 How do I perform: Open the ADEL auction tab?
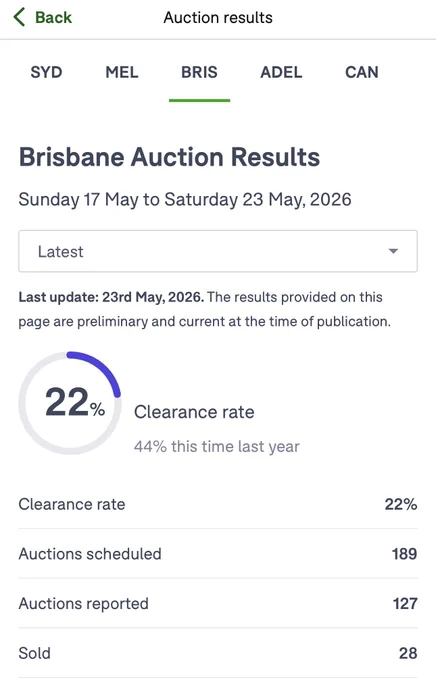[281, 72]
